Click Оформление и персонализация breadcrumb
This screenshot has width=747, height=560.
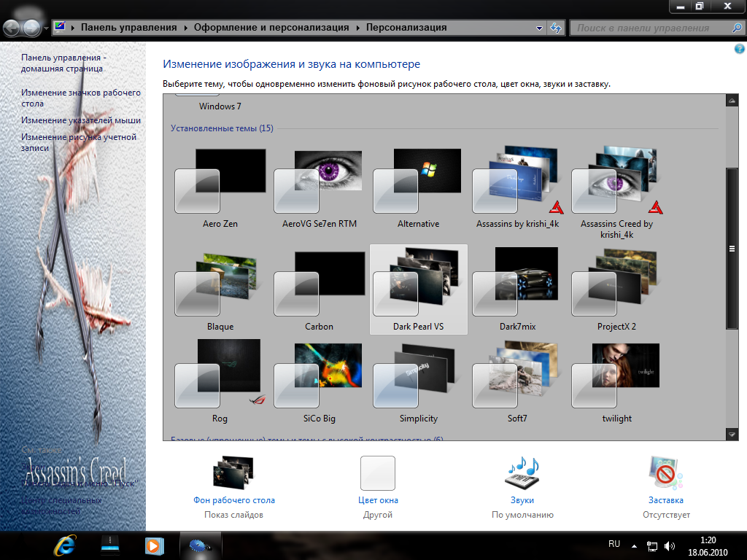pos(271,28)
